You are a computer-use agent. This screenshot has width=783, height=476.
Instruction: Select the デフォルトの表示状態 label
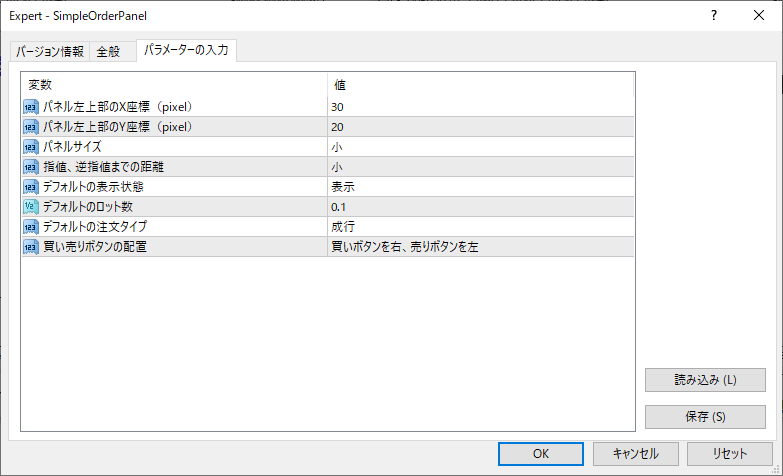coord(93,187)
